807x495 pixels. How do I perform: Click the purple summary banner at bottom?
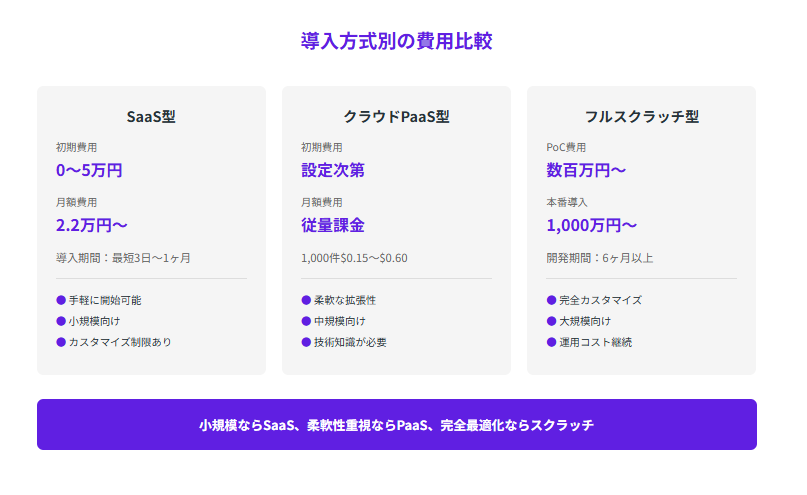click(396, 425)
